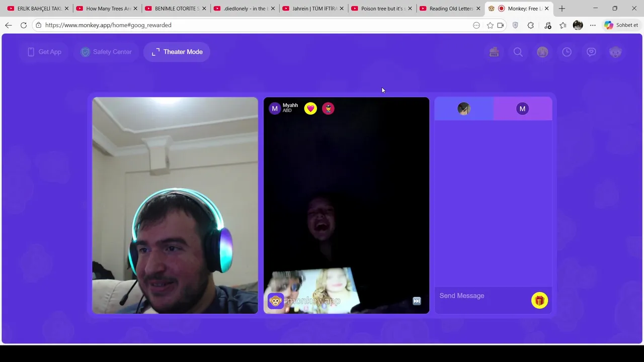Add page to favorites star
Viewport: 644px width, 362px height.
pos(490,25)
